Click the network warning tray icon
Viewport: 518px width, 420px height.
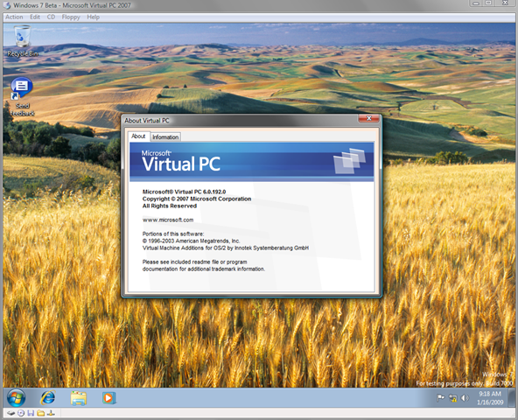[x=453, y=398]
